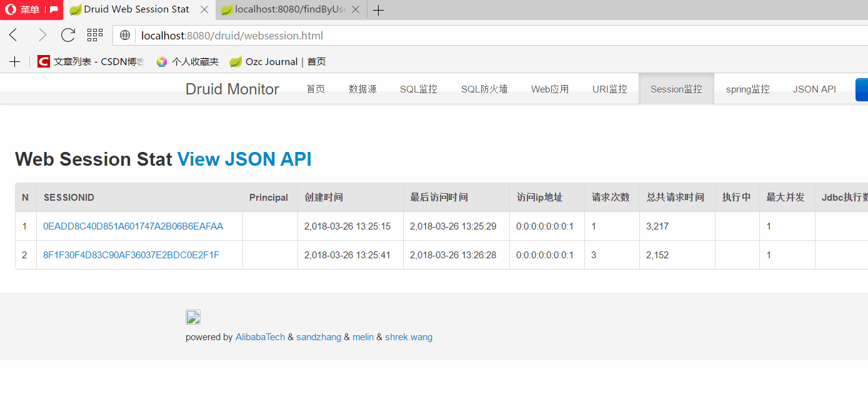Image resolution: width=868 pixels, height=399 pixels.
Task: Reload the current page
Action: pyautogui.click(x=67, y=35)
